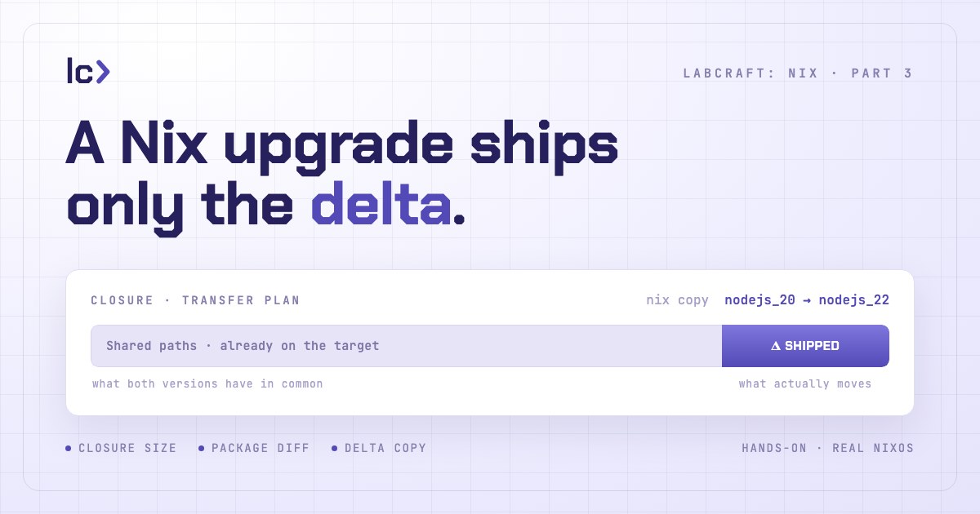
Task: Select the DELTA COPY tag
Action: click(379, 448)
